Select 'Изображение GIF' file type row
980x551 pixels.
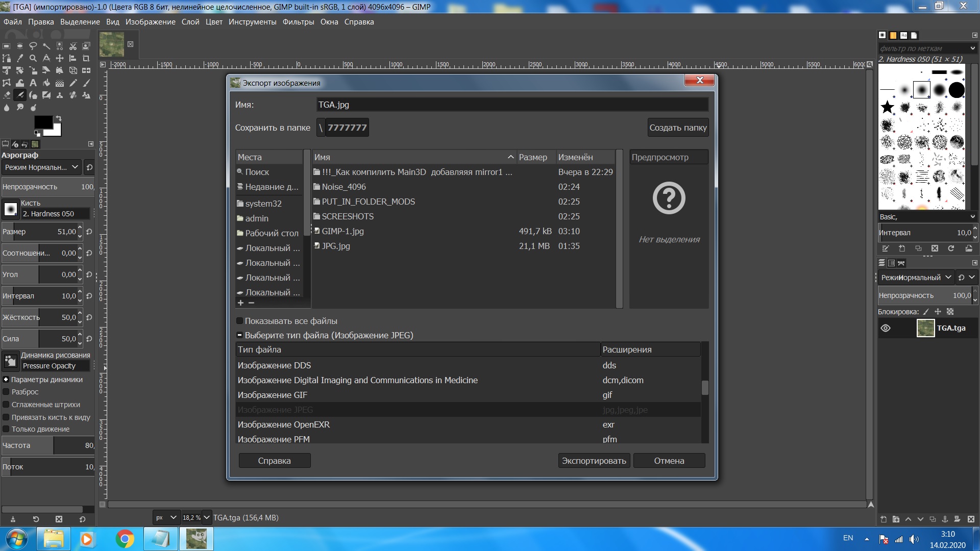468,395
